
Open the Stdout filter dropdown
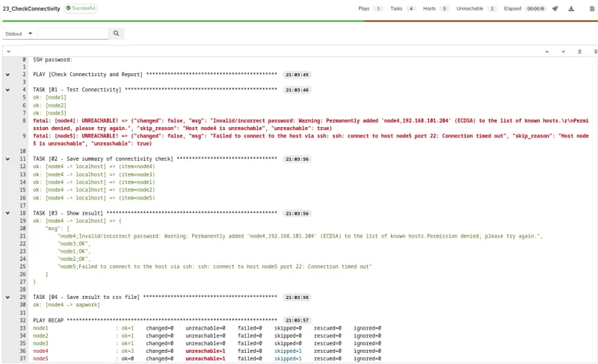tap(18, 34)
